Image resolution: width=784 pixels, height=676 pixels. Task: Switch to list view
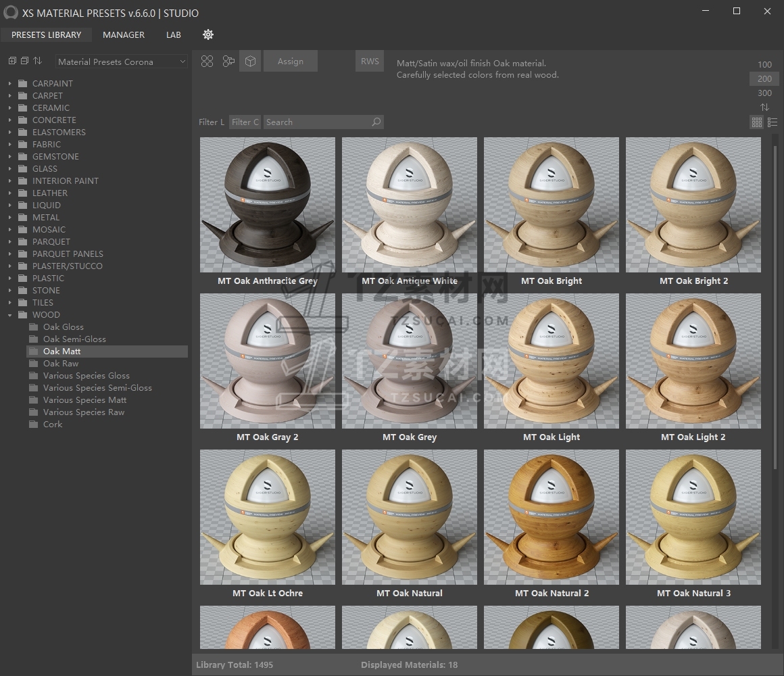tap(773, 122)
